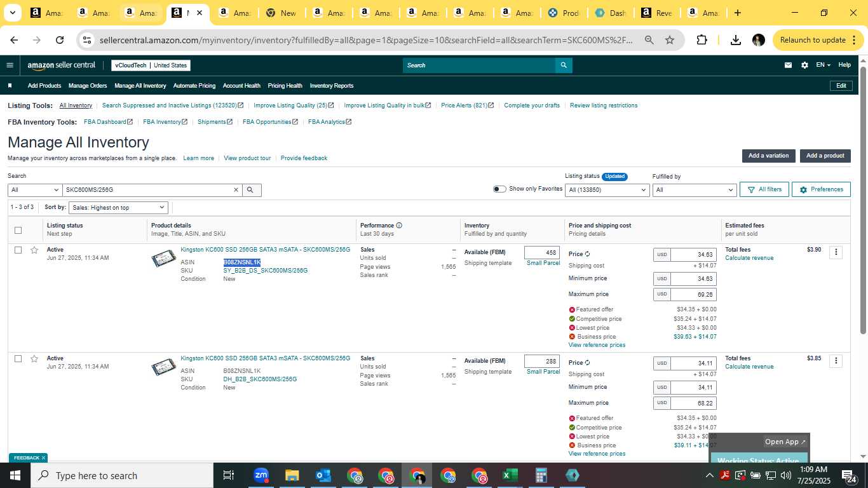The image size is (868, 488).
Task: Open File Explorer from taskbar
Action: click(292, 475)
